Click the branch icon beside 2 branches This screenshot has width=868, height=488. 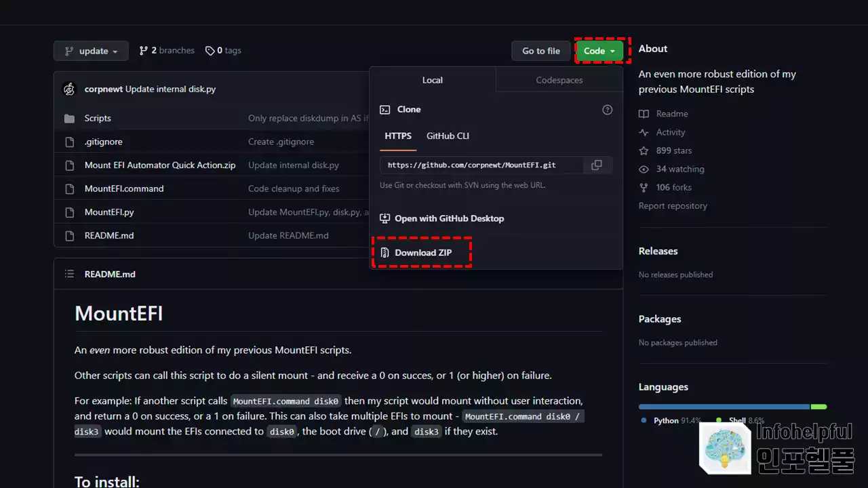coord(143,51)
